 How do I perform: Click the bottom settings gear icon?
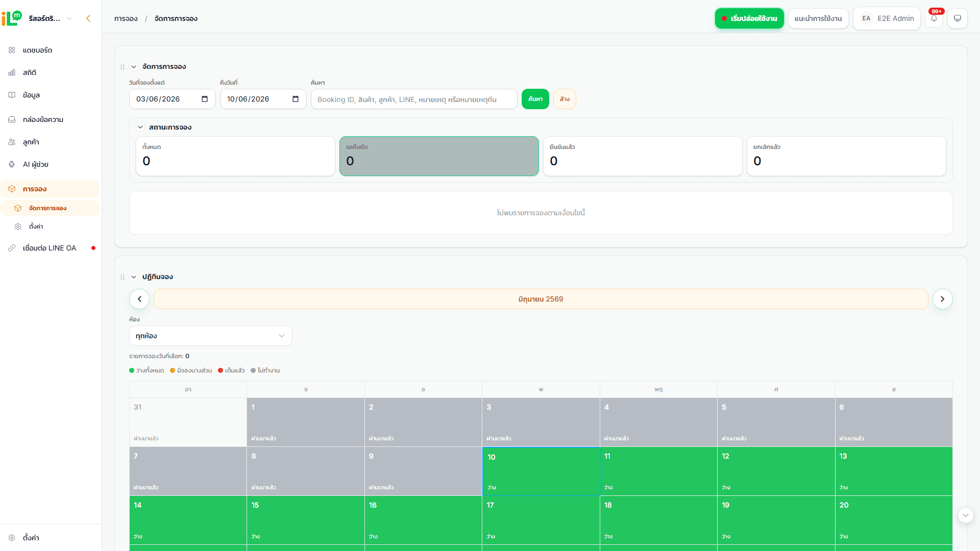[12, 538]
